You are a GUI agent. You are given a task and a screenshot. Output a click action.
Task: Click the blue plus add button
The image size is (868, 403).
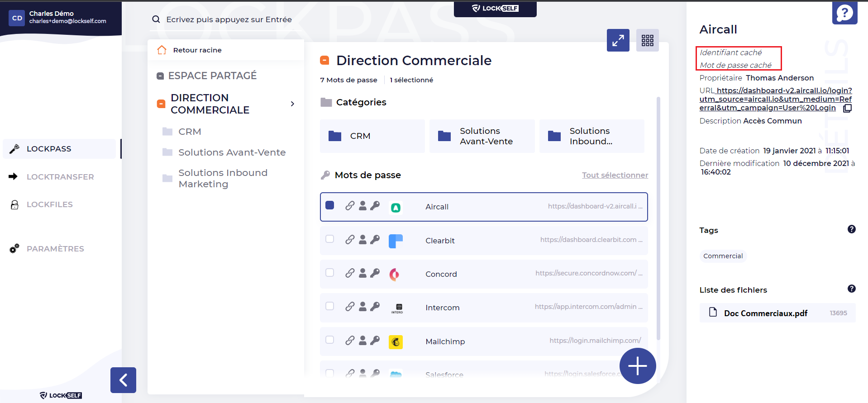(x=637, y=366)
